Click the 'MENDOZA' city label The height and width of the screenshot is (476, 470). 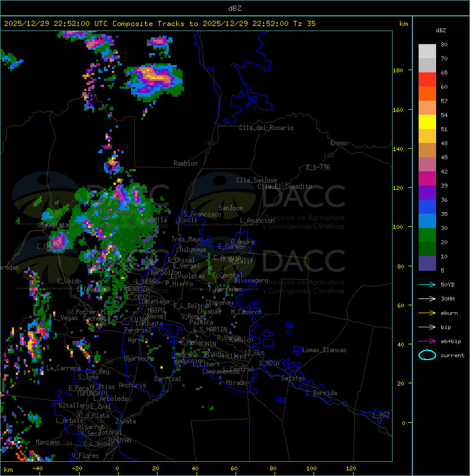(137, 288)
